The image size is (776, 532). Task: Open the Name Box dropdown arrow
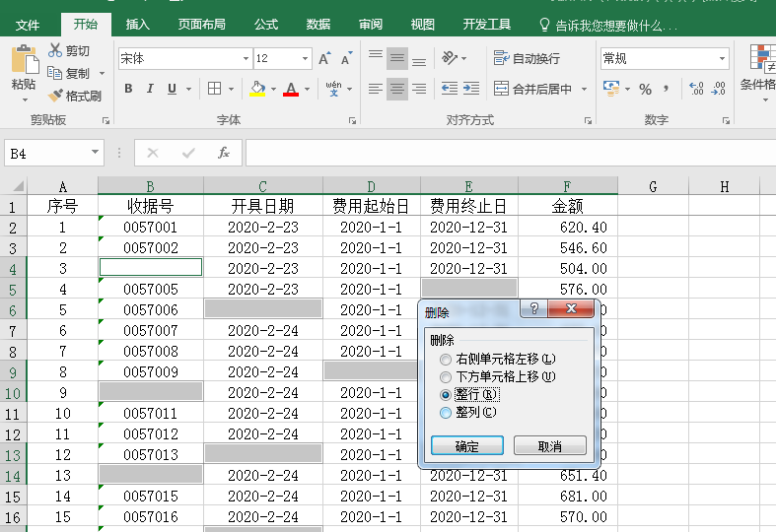(x=95, y=152)
